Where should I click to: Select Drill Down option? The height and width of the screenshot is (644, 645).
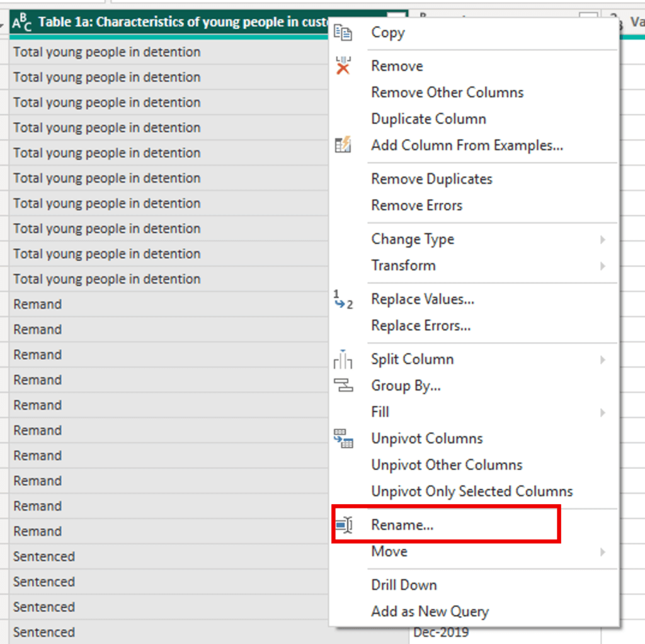[404, 585]
